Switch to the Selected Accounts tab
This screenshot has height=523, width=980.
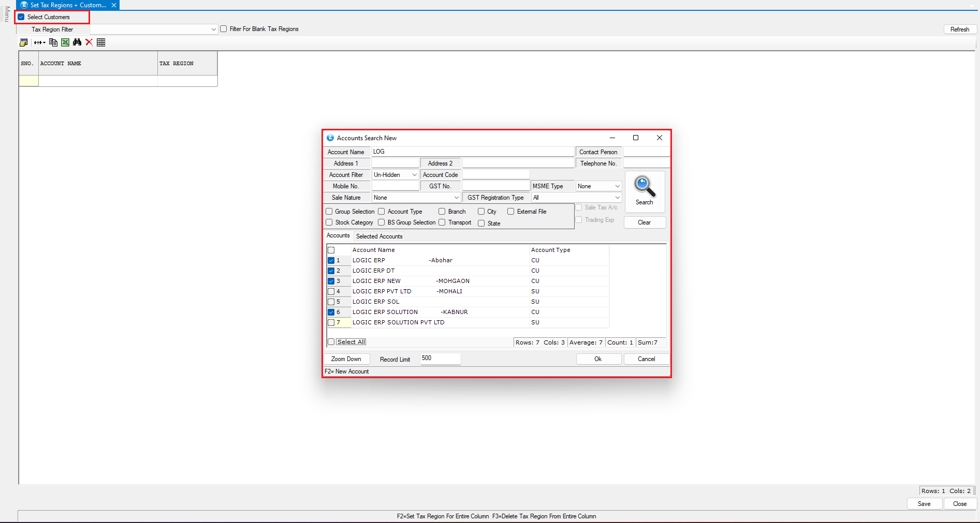click(x=379, y=236)
